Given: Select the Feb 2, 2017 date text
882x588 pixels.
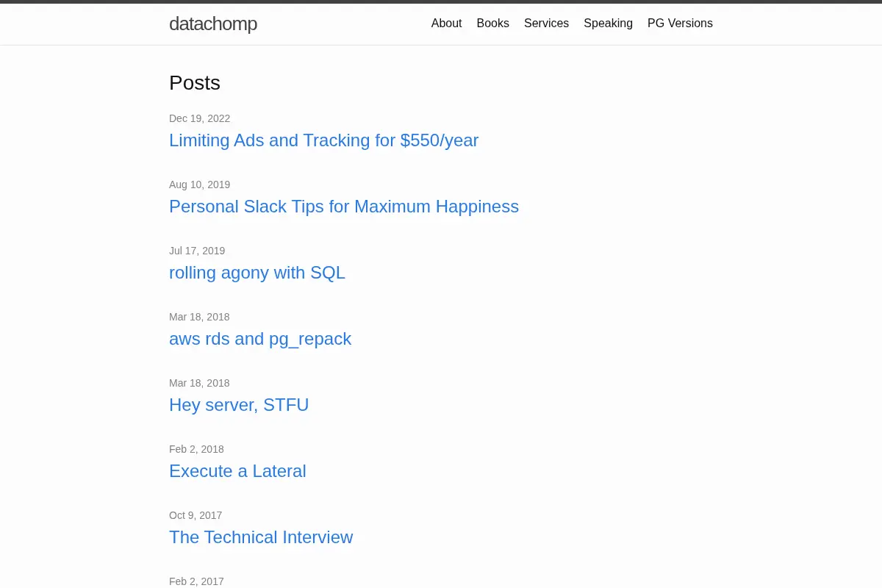Looking at the screenshot, I should 196,581.
